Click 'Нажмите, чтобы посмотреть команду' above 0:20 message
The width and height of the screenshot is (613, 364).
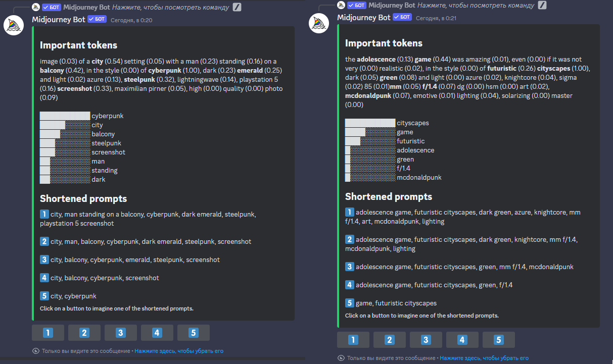(x=170, y=7)
